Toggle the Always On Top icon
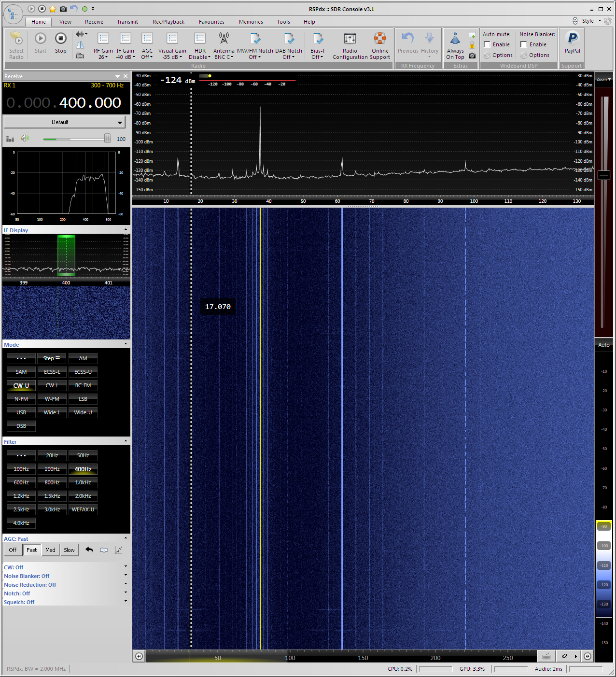 [x=455, y=40]
